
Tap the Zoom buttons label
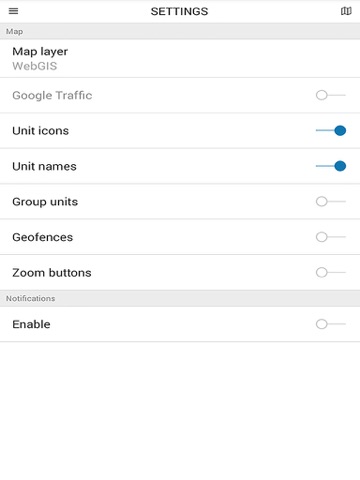click(x=52, y=273)
